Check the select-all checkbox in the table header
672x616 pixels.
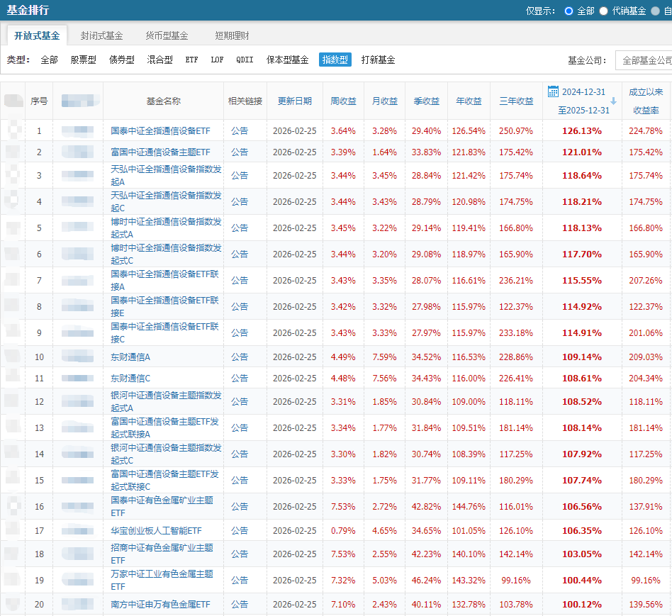(x=13, y=101)
